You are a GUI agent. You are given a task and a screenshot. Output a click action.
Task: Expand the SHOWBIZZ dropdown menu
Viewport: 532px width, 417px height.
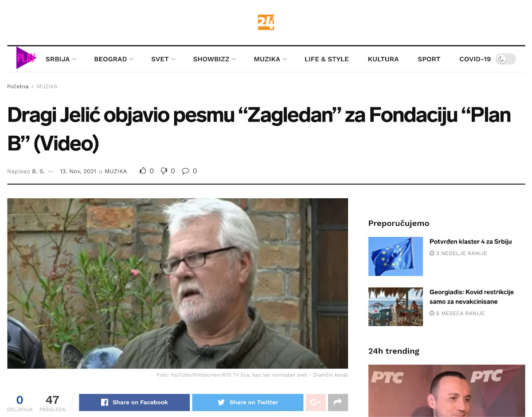point(214,59)
